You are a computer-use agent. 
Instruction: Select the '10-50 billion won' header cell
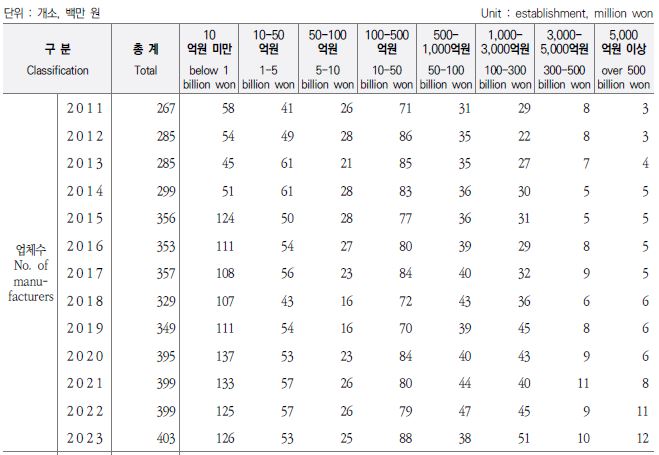point(387,59)
